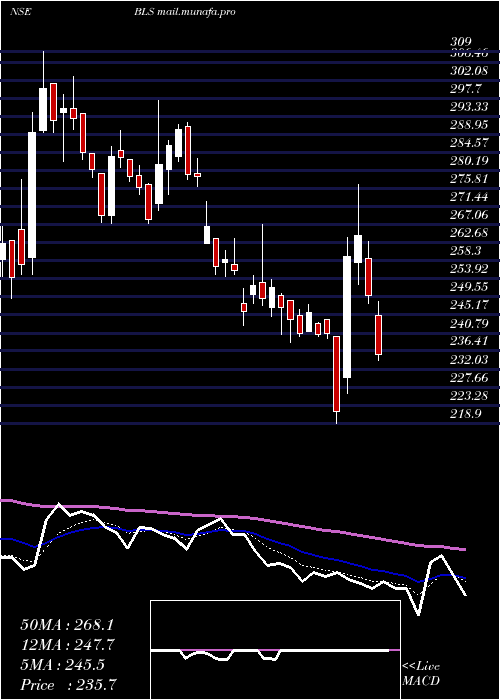
Task: Click the 12MA : 247.7 readout
Action: click(67, 645)
